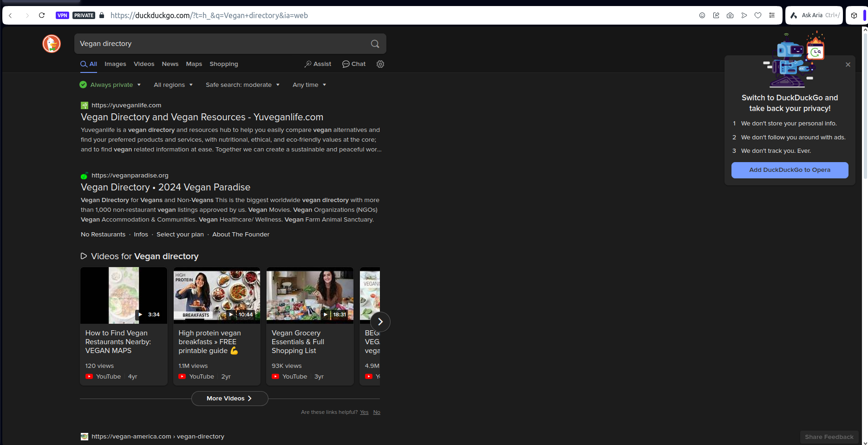Answer Yes to links helpful
Viewport: 868px width, 445px height.
(x=364, y=412)
